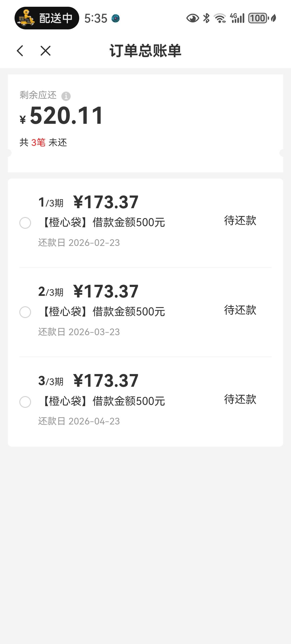Select the 2/3期 installment radio button
This screenshot has width=291, height=644.
pyautogui.click(x=25, y=312)
